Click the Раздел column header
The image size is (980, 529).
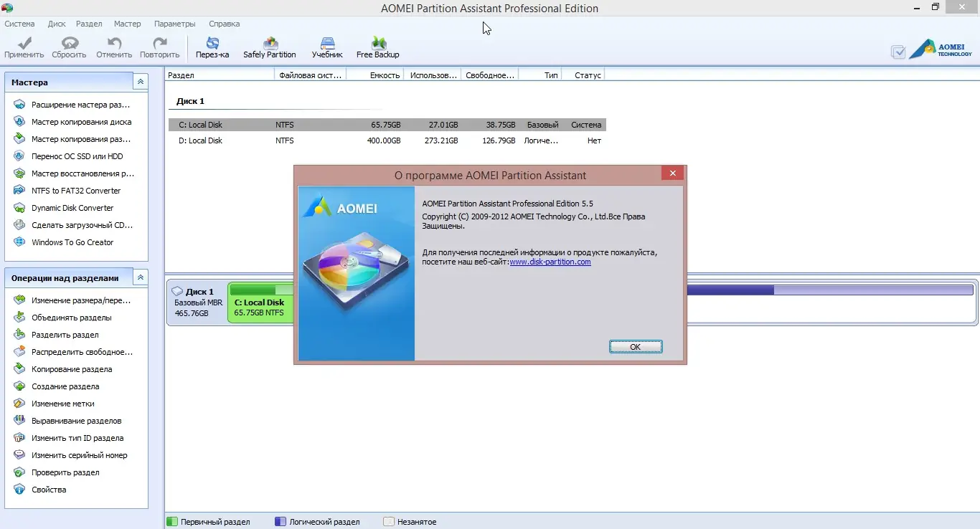click(220, 75)
